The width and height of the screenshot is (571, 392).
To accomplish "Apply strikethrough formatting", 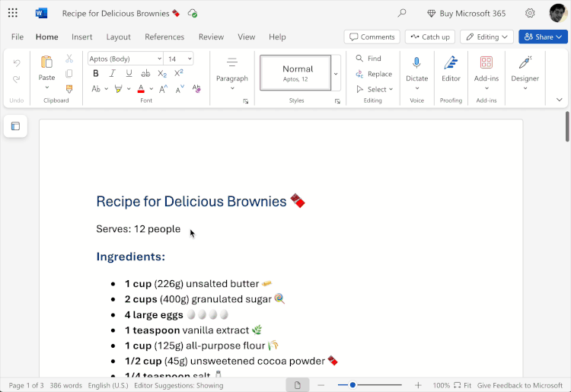I will click(145, 74).
